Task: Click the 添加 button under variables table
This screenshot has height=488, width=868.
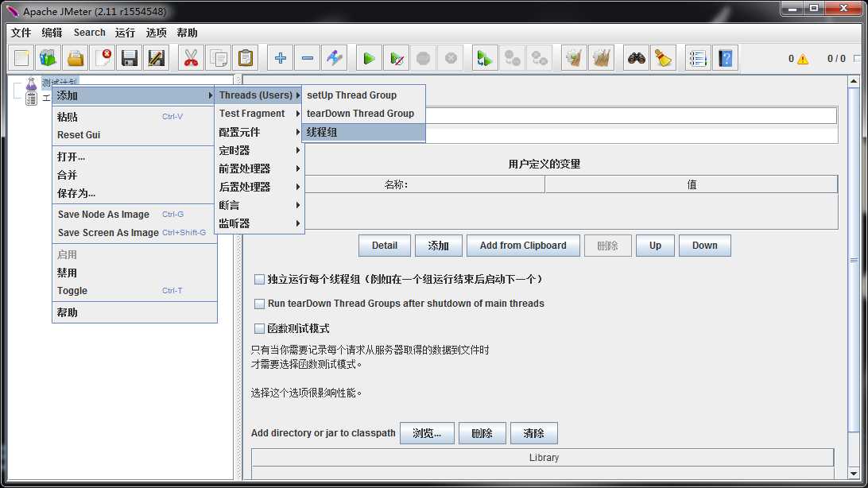Action: point(439,246)
